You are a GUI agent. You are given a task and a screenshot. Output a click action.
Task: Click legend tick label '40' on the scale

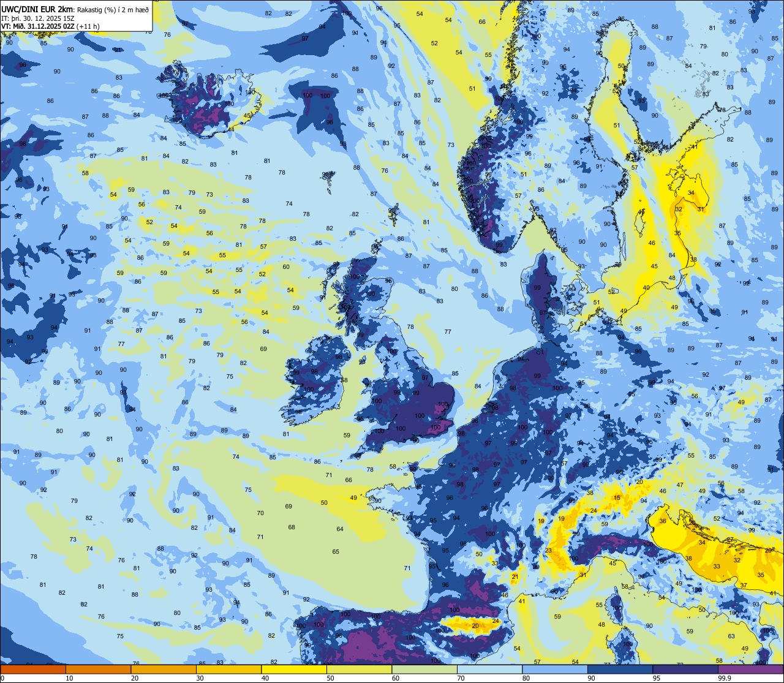(265, 678)
